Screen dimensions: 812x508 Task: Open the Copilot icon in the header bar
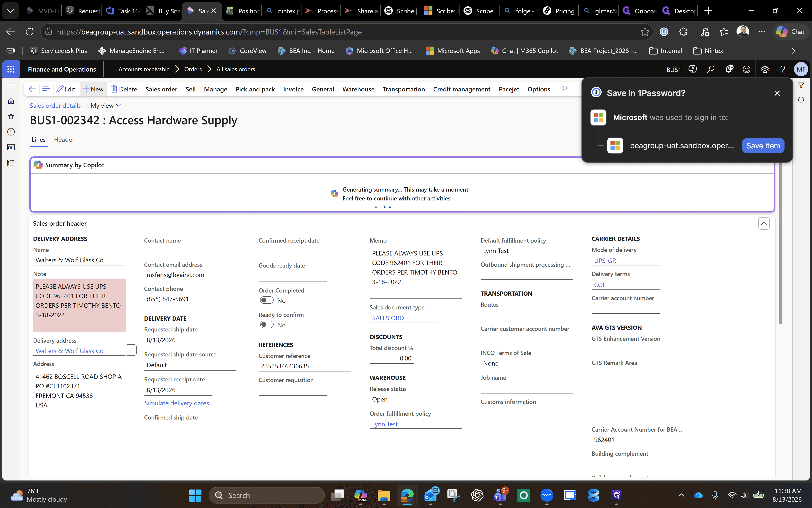(692, 69)
